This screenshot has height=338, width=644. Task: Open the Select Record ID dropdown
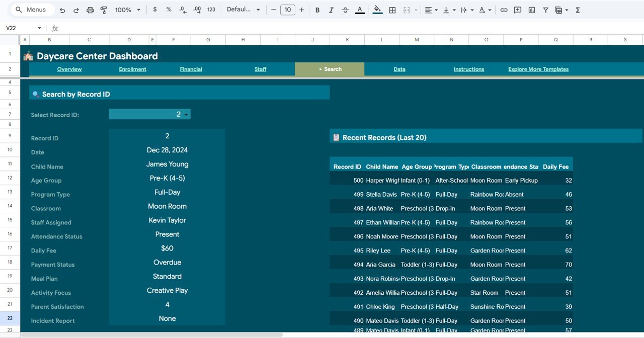[186, 115]
